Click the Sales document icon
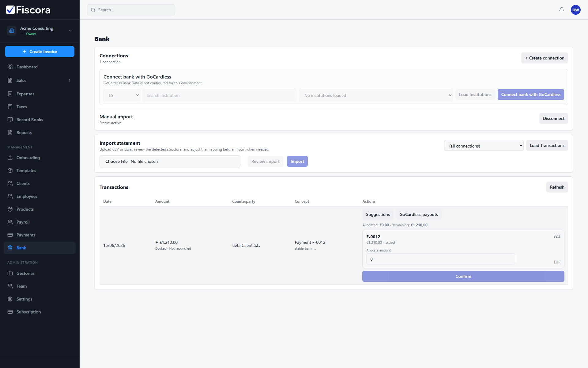 click(x=10, y=80)
